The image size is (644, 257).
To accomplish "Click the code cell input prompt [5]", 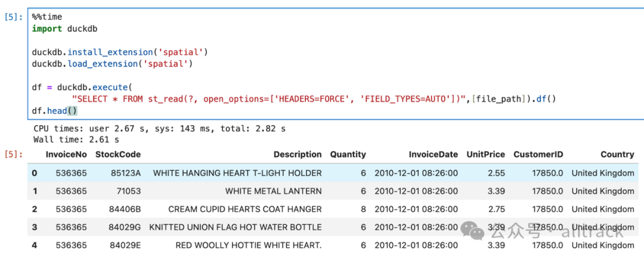I will click(13, 17).
